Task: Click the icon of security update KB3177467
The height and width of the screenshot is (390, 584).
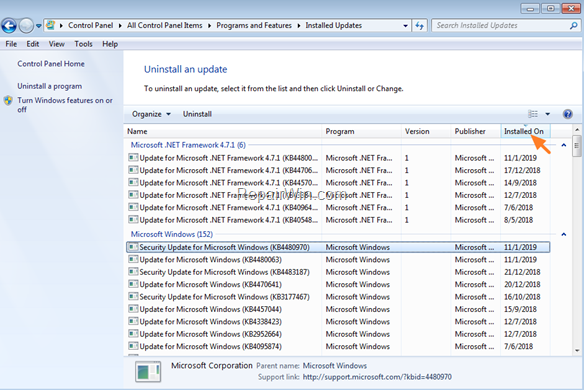Action: pyautogui.click(x=133, y=297)
